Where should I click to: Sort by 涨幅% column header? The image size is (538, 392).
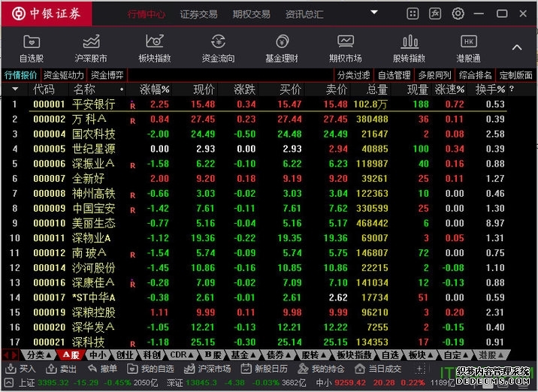click(x=154, y=89)
